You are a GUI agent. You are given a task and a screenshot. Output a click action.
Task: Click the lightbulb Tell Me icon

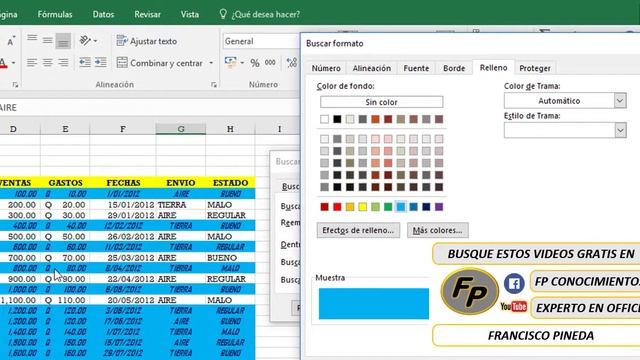click(223, 14)
